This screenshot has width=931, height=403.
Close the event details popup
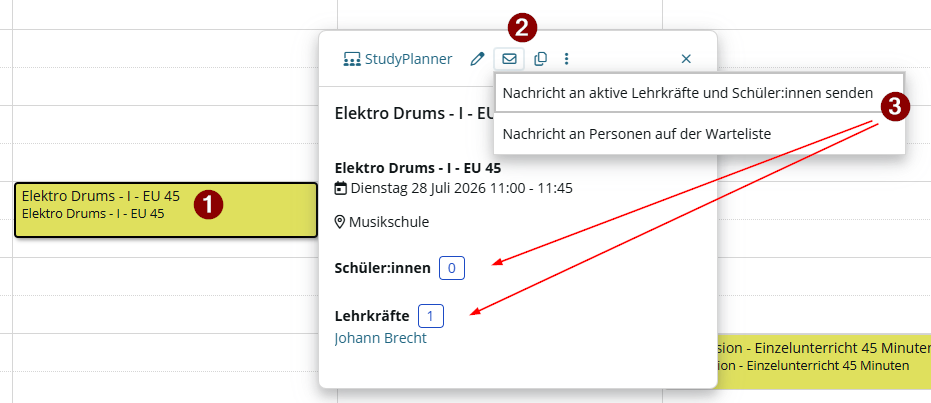[686, 59]
